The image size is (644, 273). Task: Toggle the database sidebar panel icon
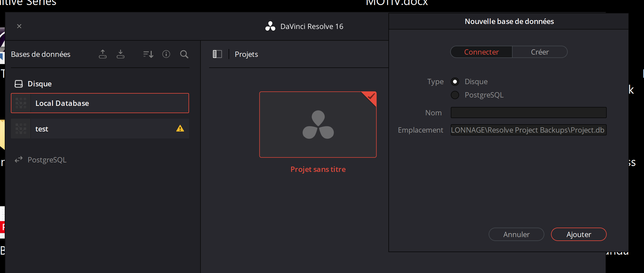[217, 54]
